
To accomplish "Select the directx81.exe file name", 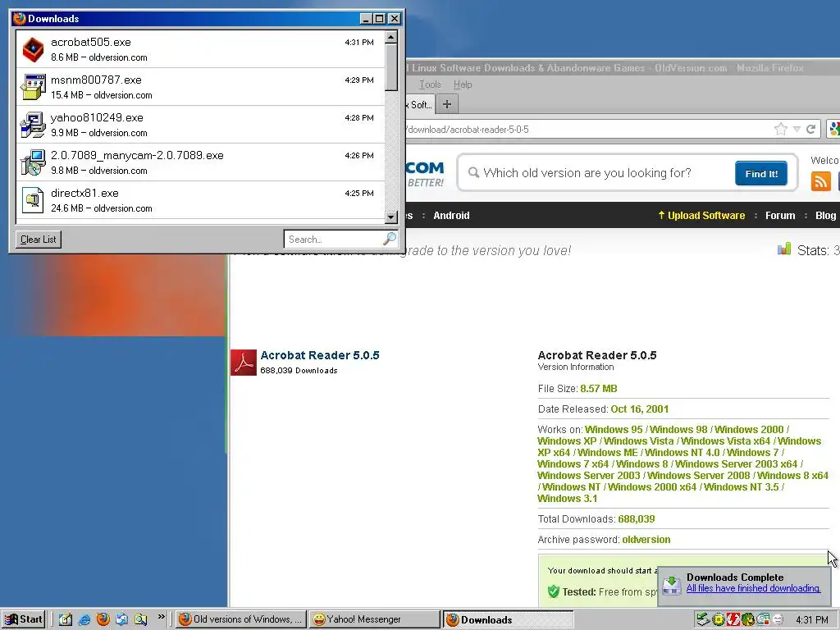I will click(x=84, y=193).
